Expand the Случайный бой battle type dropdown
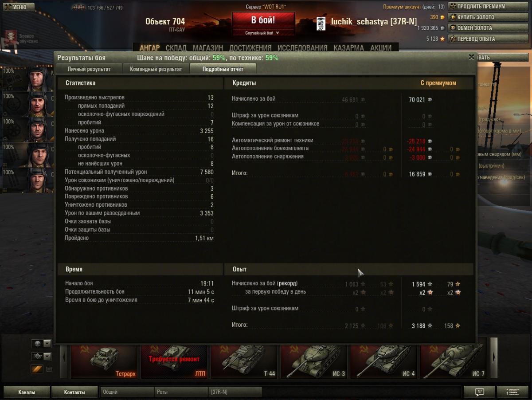532x400 pixels. (263, 33)
